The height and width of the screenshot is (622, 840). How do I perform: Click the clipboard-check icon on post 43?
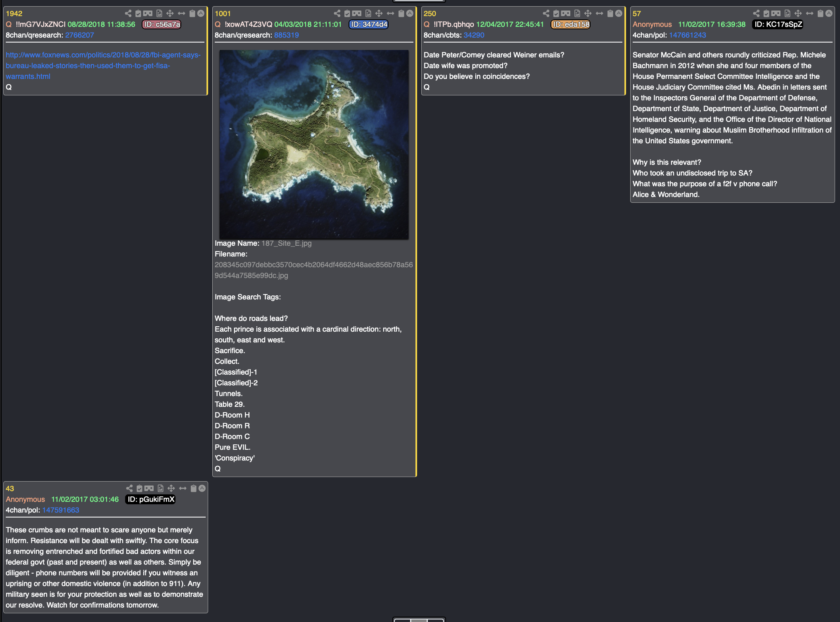tap(139, 488)
